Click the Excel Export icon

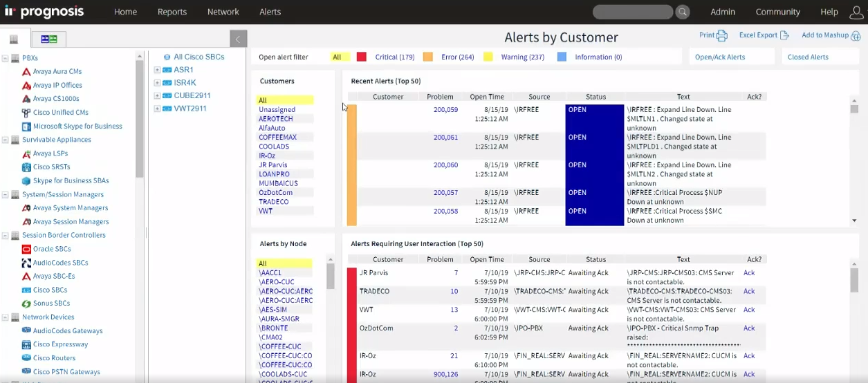784,35
